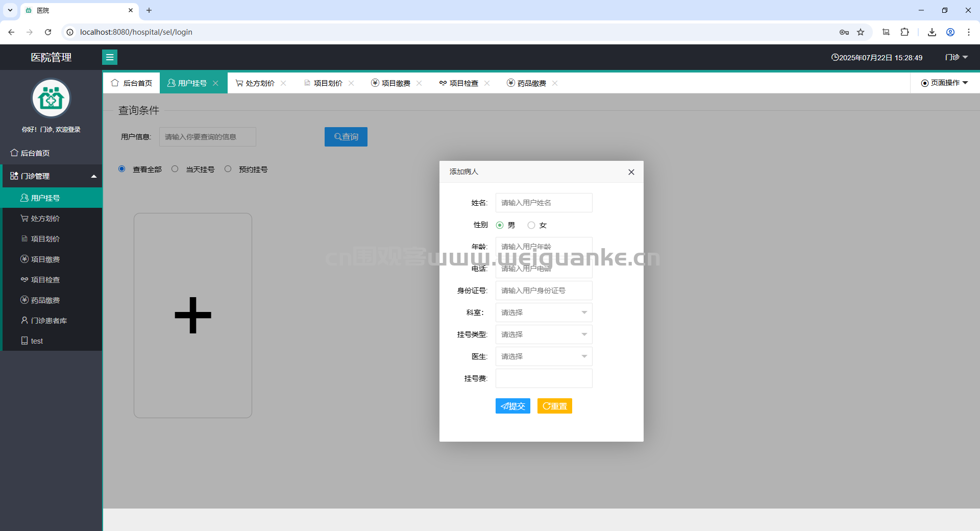
Task: Open the tab search chevron in Chrome
Action: [x=10, y=10]
